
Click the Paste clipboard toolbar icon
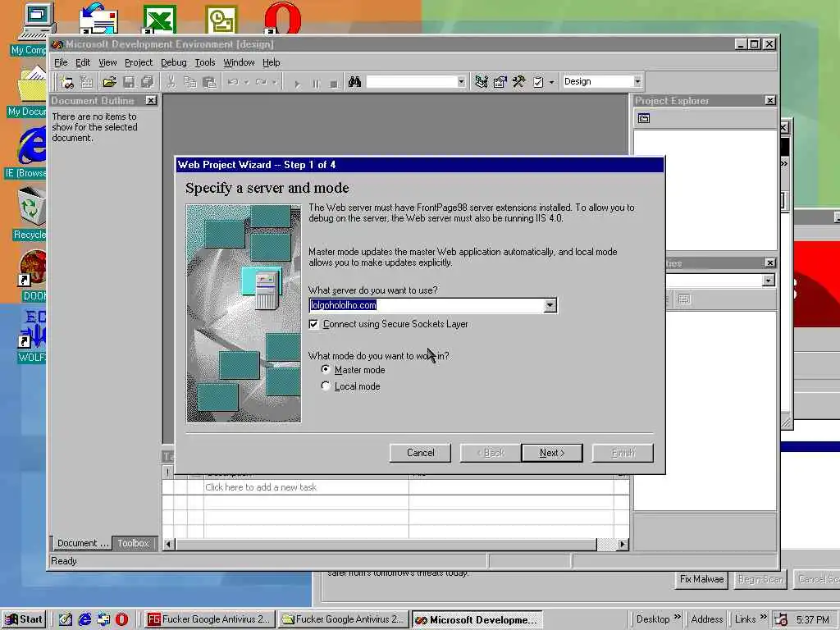[209, 82]
